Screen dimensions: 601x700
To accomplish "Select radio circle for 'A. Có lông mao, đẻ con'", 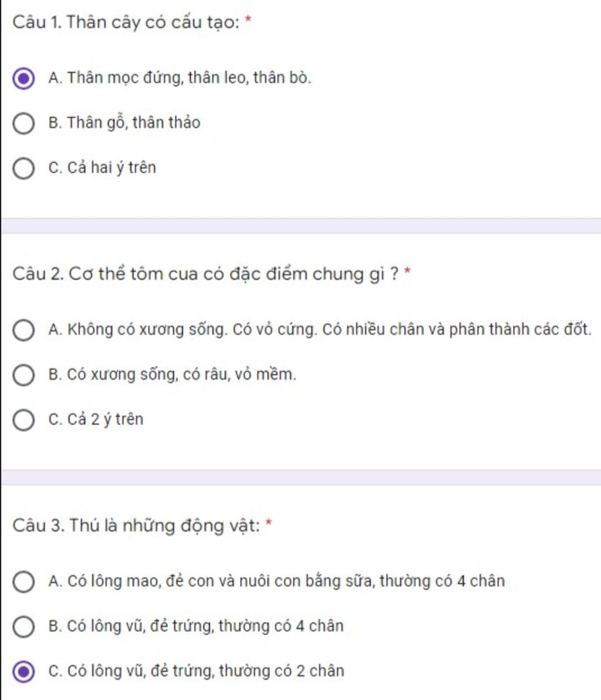I will [x=23, y=582].
